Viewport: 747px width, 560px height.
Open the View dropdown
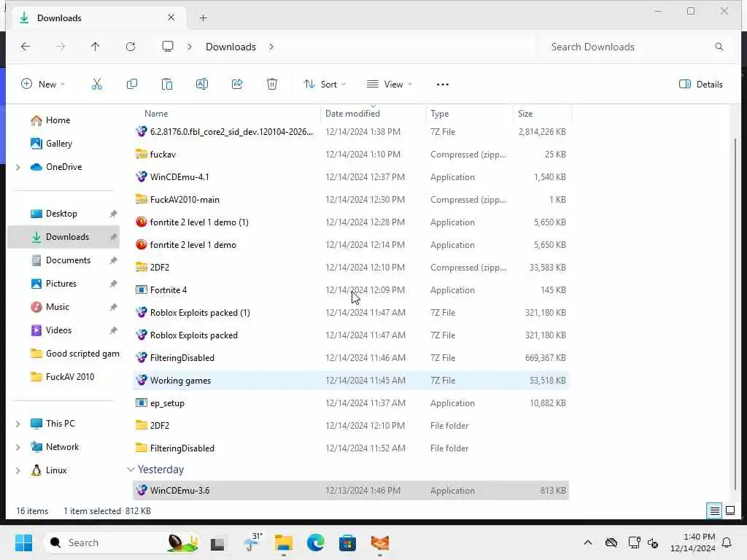[x=390, y=85]
